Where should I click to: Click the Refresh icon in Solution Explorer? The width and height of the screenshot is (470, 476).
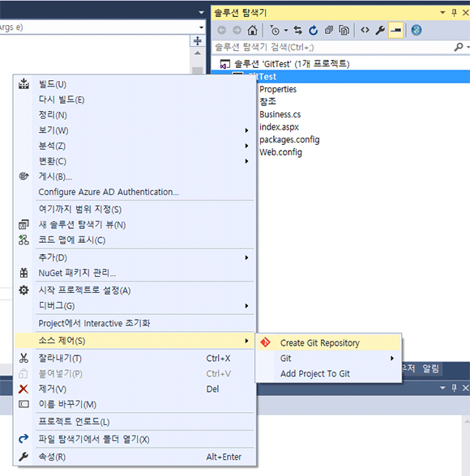coord(314,30)
